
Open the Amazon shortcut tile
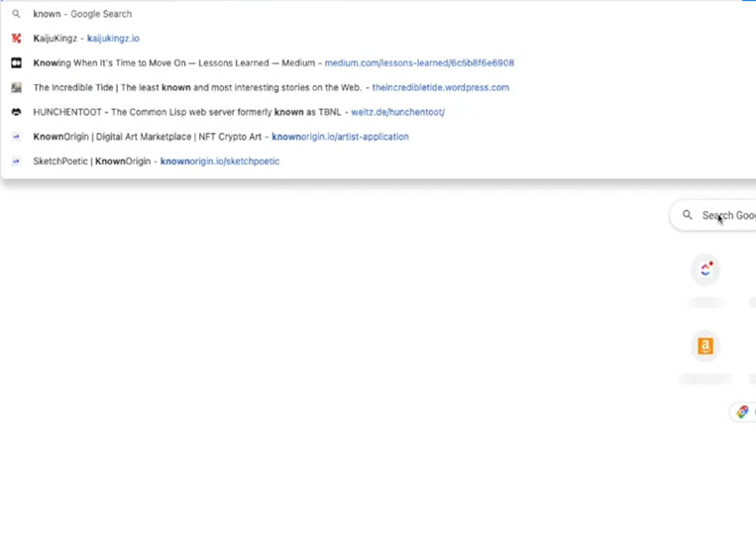tap(705, 346)
